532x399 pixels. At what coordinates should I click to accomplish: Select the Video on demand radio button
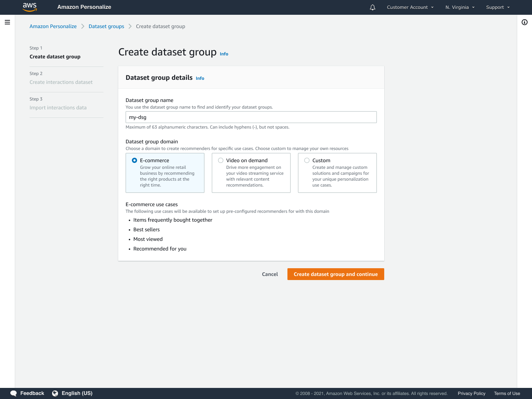click(221, 160)
